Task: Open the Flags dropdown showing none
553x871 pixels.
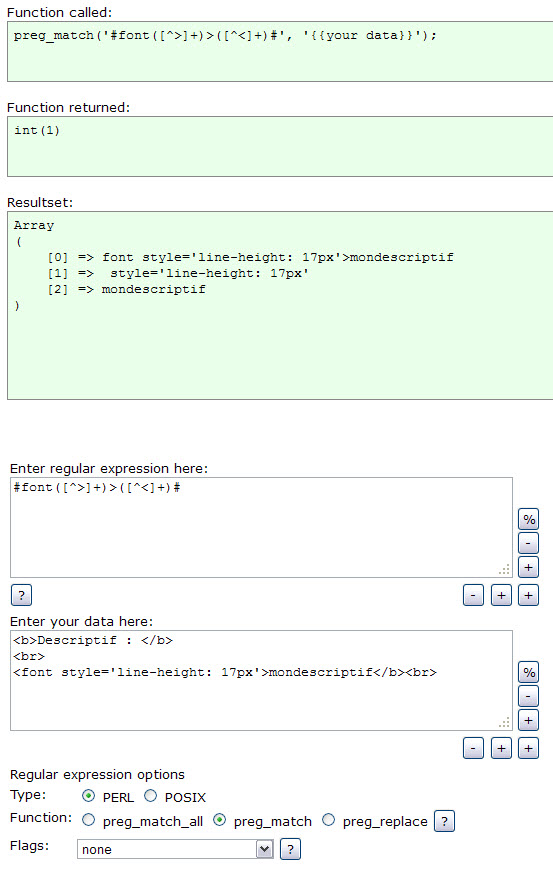Action: click(x=175, y=849)
